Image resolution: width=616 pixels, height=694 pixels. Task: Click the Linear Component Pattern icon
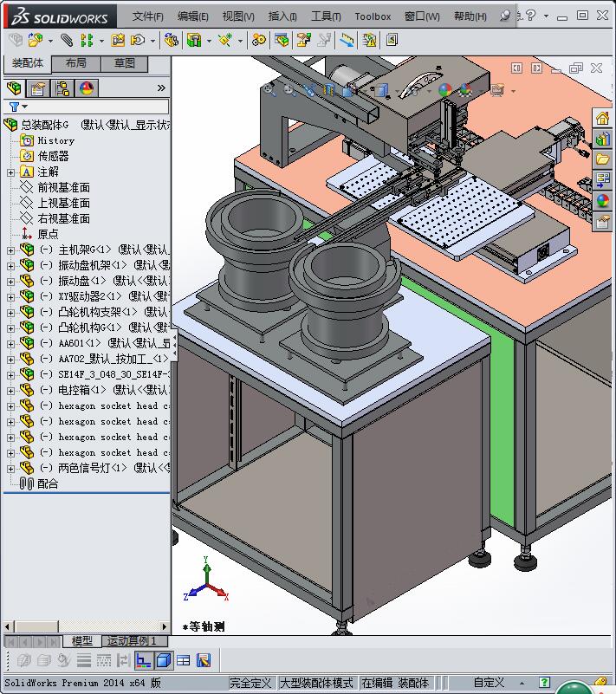[87, 40]
